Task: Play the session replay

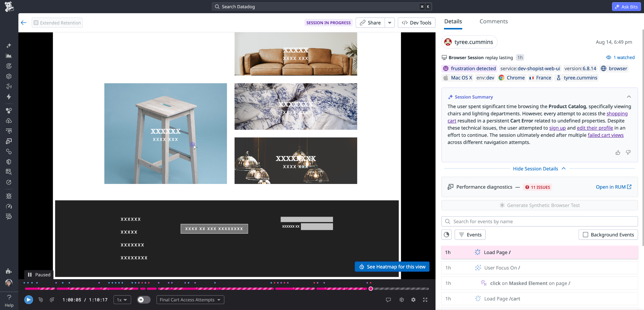Action: coord(29,300)
